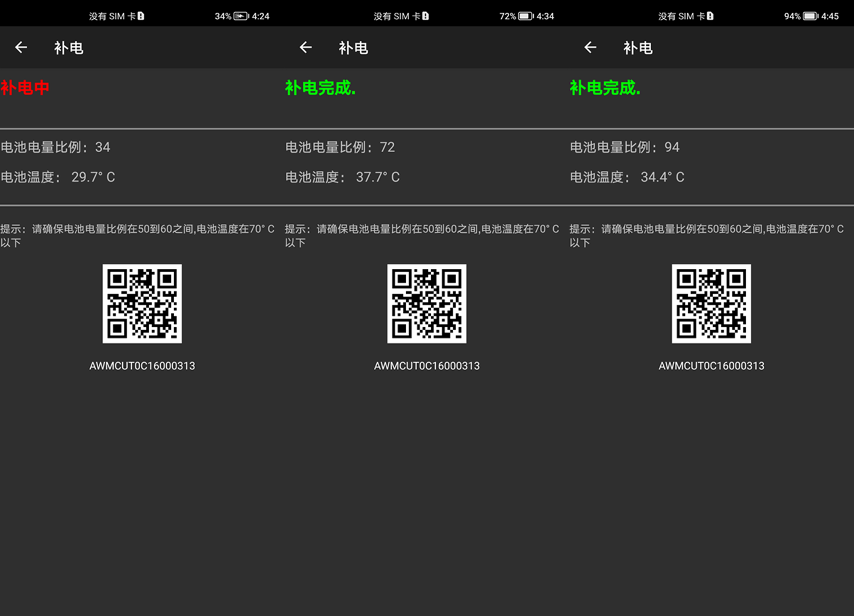Select the 电池温度: 37.7° C line
854x616 pixels.
(342, 177)
